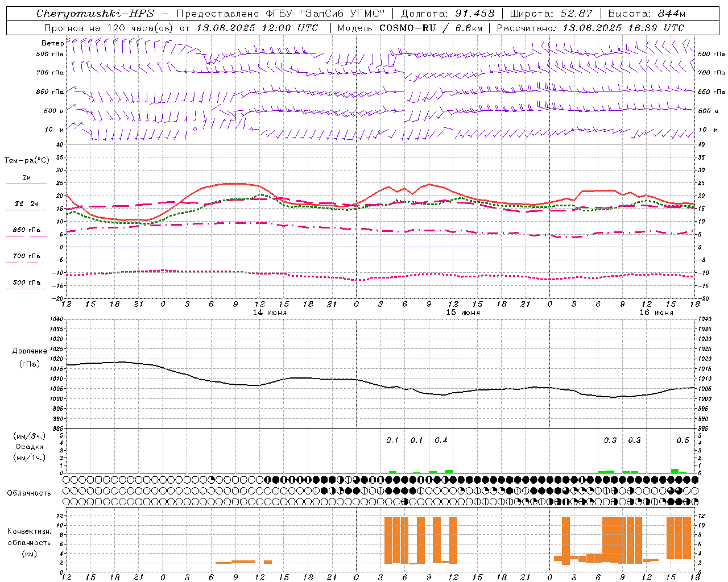Click the Давление panel label

coord(30,351)
